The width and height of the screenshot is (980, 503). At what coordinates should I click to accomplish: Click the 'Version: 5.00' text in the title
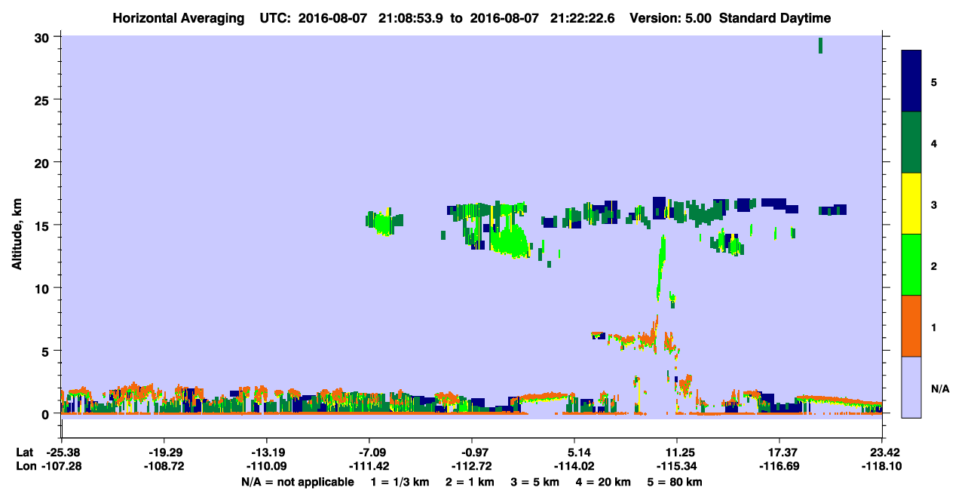coord(671,18)
